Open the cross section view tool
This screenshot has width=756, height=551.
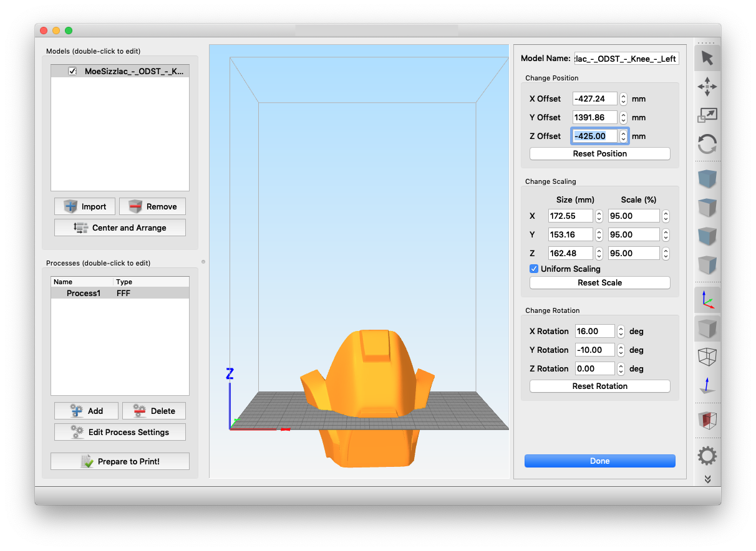[707, 420]
